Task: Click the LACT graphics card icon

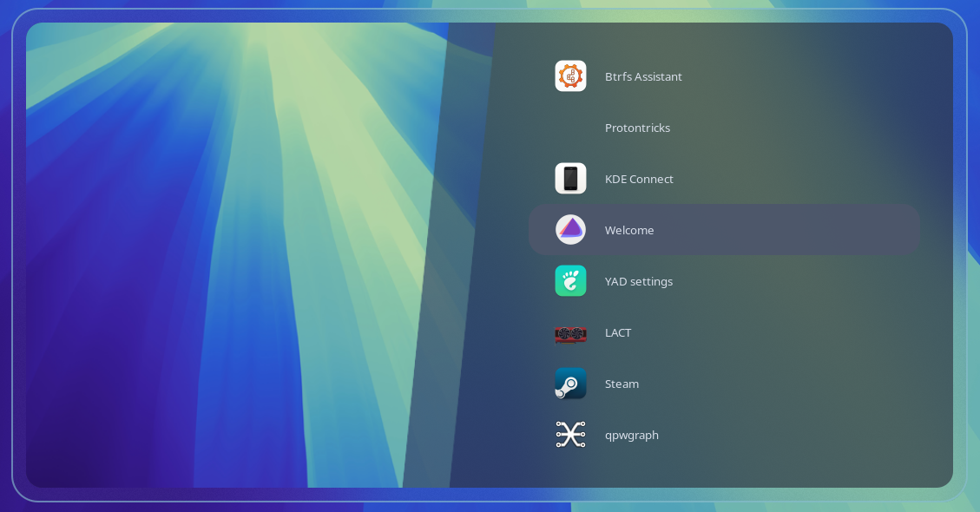Action: 570,333
